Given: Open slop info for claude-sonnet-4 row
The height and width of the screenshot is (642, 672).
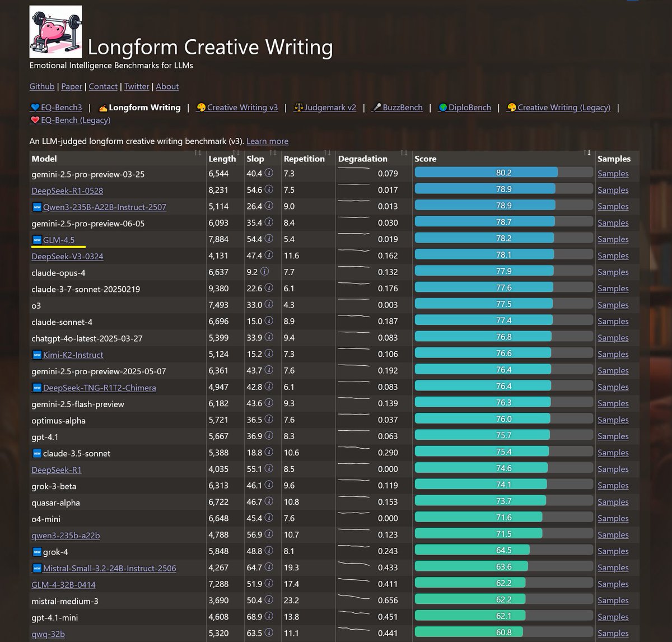Looking at the screenshot, I should coord(269,320).
